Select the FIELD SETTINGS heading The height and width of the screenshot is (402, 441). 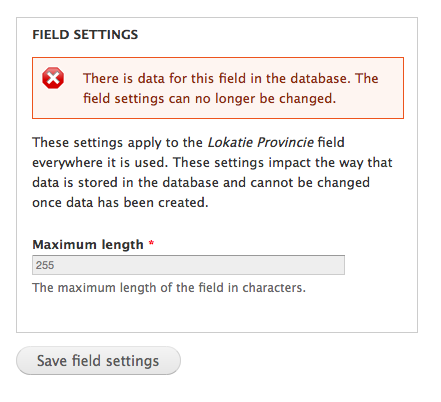85,35
